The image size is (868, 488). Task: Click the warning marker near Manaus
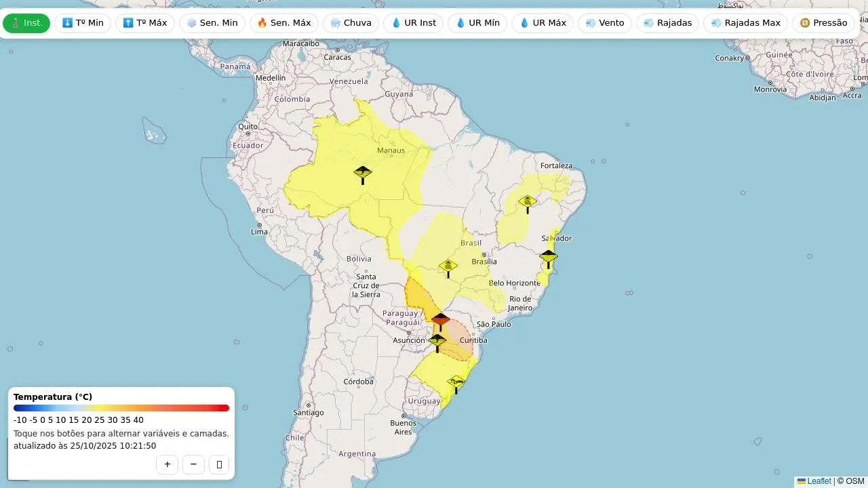click(363, 174)
